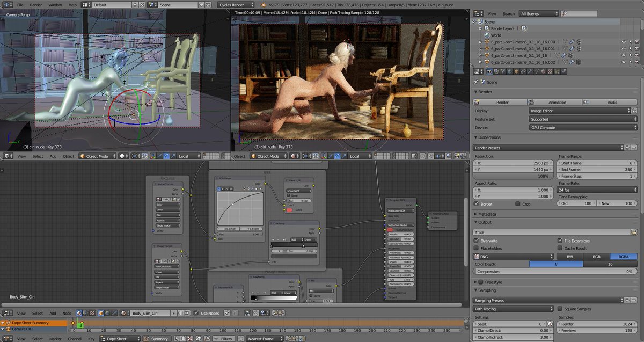The width and height of the screenshot is (644, 342).
Task: Open the Physics properties tab icon
Action: coord(563,71)
